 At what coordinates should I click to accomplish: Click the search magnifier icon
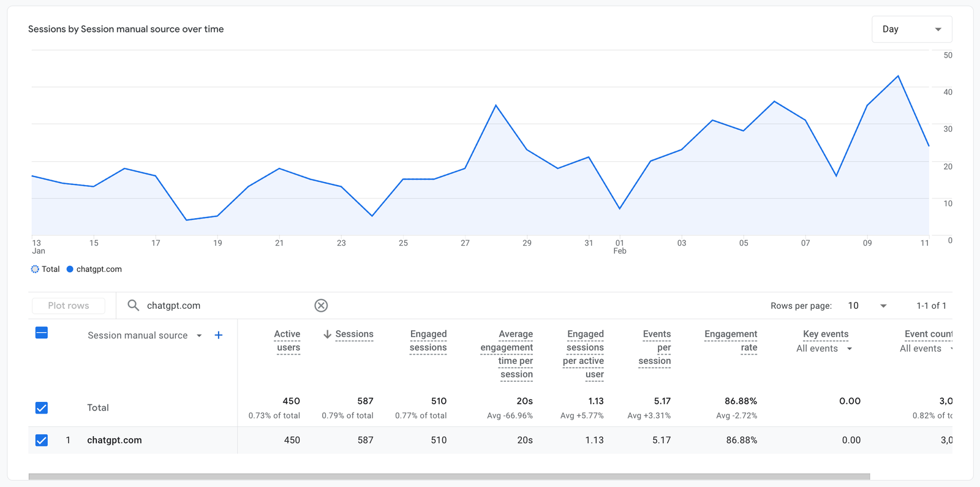(x=133, y=306)
